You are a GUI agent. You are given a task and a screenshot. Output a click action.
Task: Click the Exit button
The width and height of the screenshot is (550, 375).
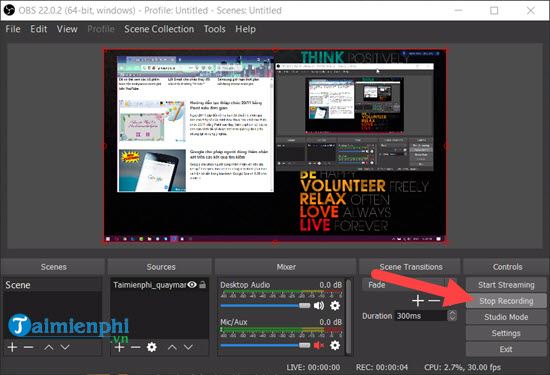tap(506, 349)
